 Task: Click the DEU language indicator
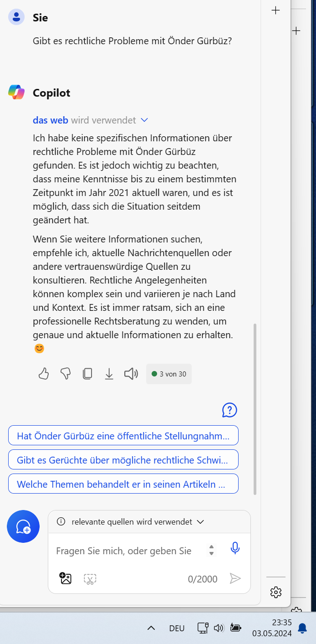point(177,628)
